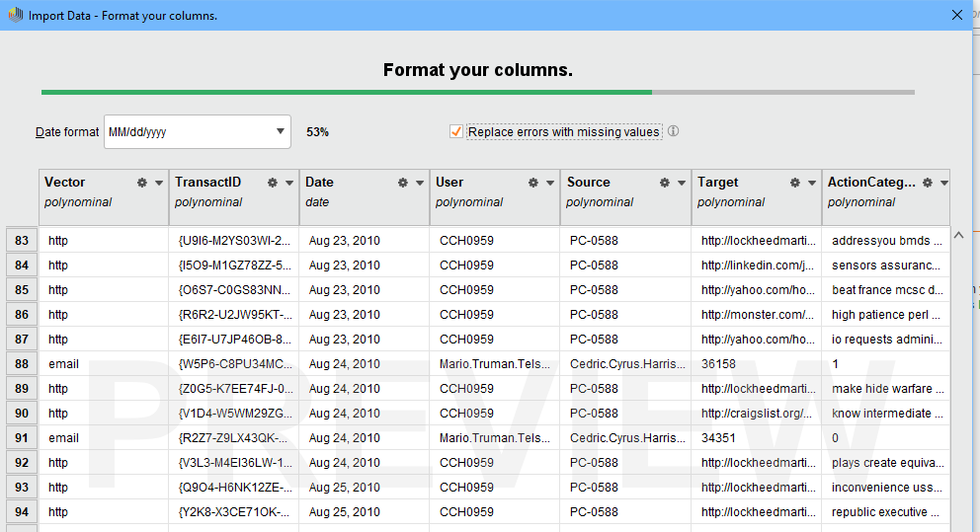The height and width of the screenshot is (532, 980).
Task: Expand the ActionCateg column dropdown arrow
Action: [x=943, y=183]
